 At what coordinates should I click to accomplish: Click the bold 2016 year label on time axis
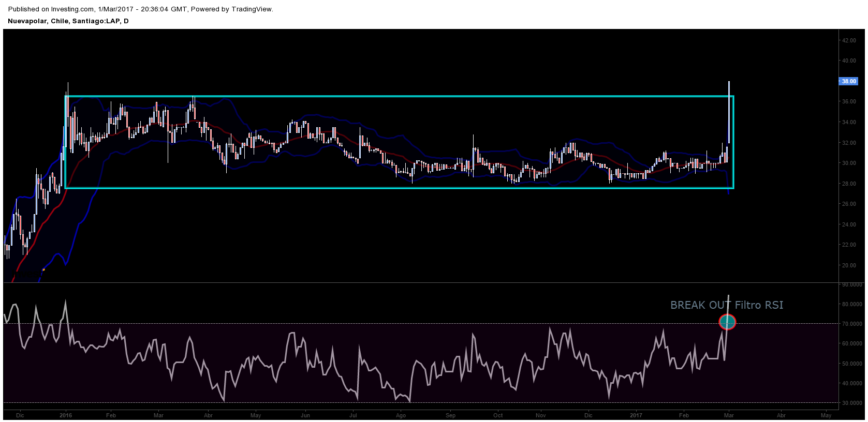[x=66, y=415]
